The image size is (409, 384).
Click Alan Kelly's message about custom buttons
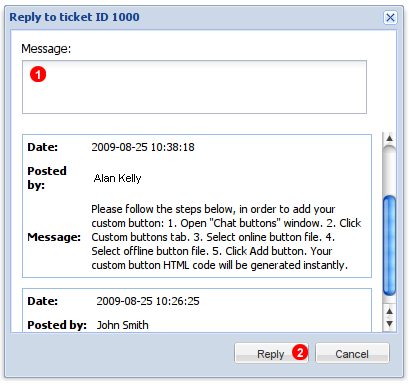(x=226, y=237)
